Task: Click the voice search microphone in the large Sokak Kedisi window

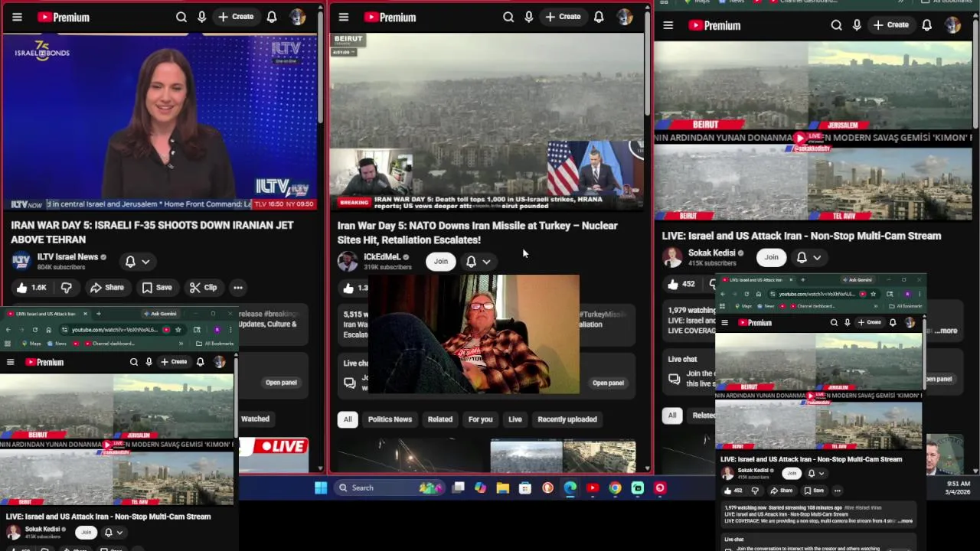Action: pos(857,25)
